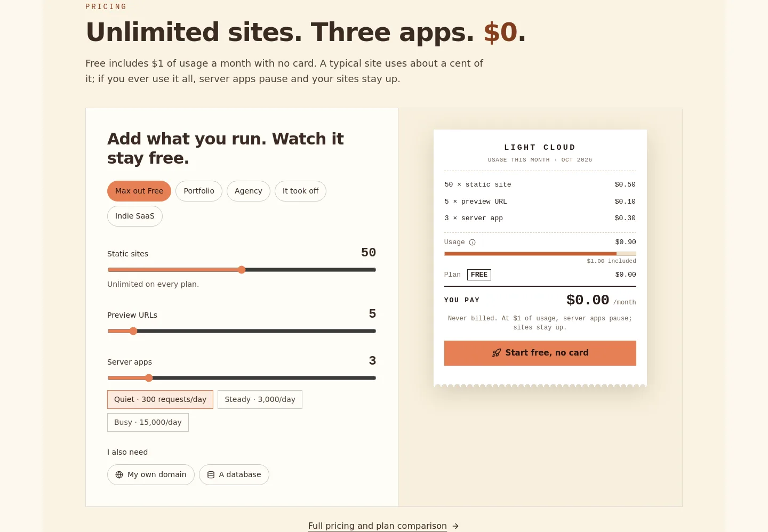Pick Busy 15,000/day traffic level
The image size is (768, 532).
point(148,422)
